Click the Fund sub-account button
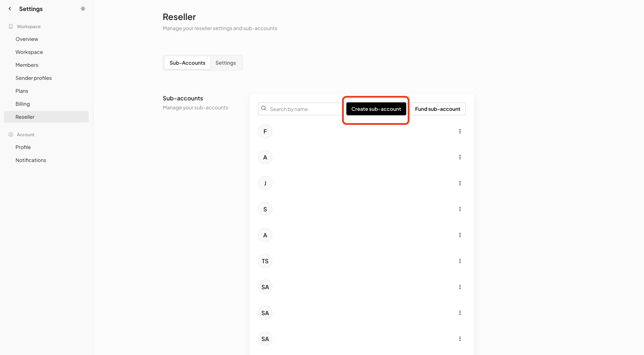644x355 pixels. [x=437, y=109]
